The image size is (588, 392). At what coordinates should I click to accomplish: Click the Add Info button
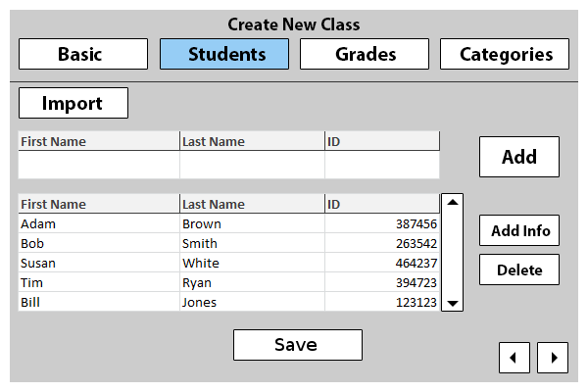coord(518,230)
